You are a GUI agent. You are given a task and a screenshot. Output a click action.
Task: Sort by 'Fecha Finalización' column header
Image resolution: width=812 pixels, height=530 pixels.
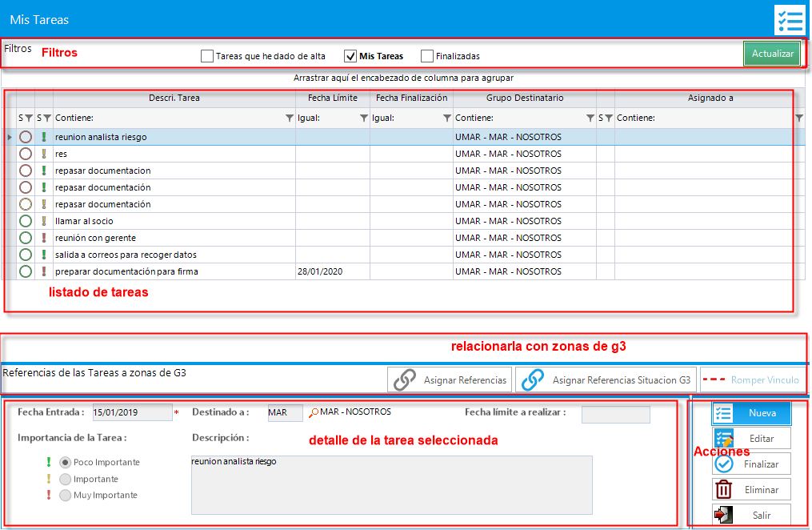(412, 98)
